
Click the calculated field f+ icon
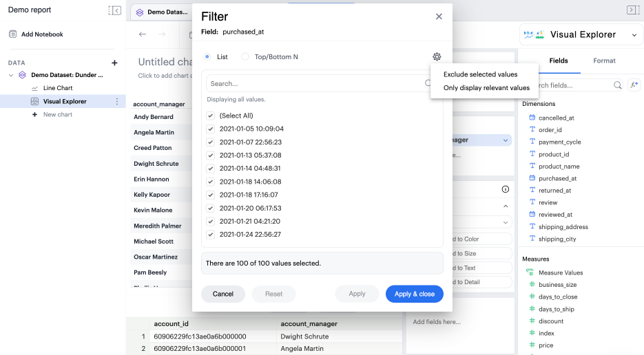635,85
